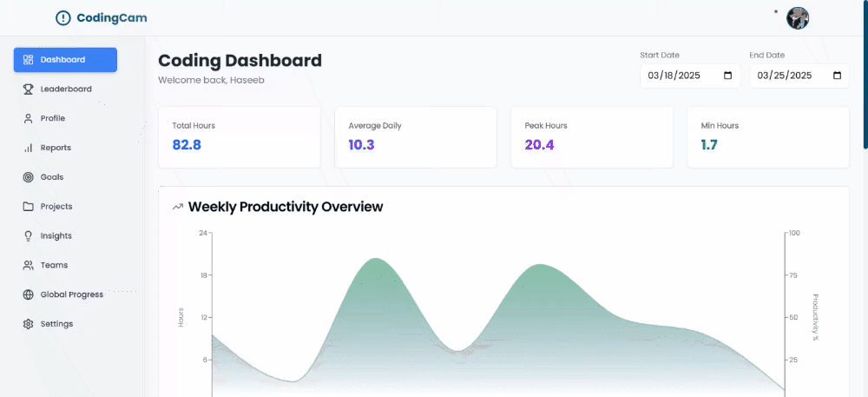868x397 pixels.
Task: Click the CodingCam brand name
Action: 112,18
